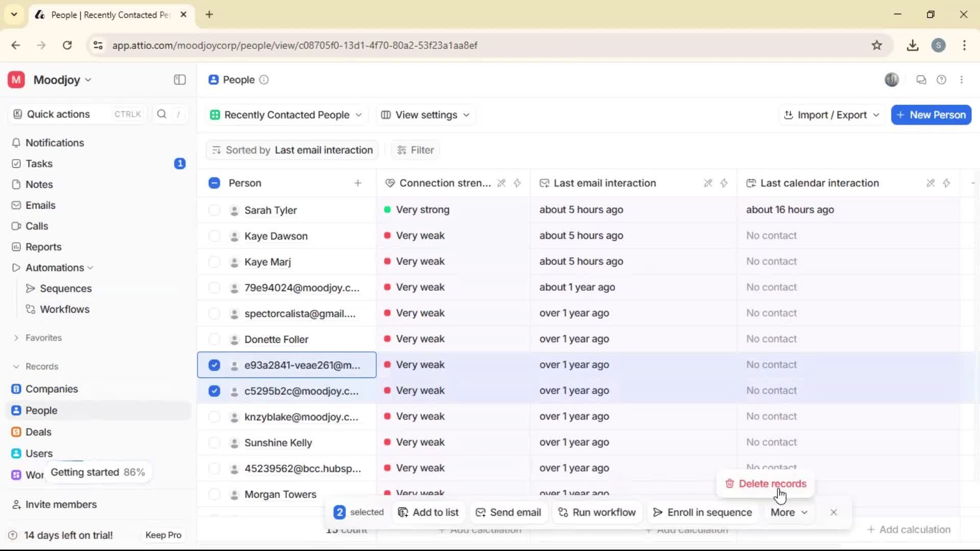Click the Getting started 86% progress indicator
The image size is (980, 551).
[98, 472]
